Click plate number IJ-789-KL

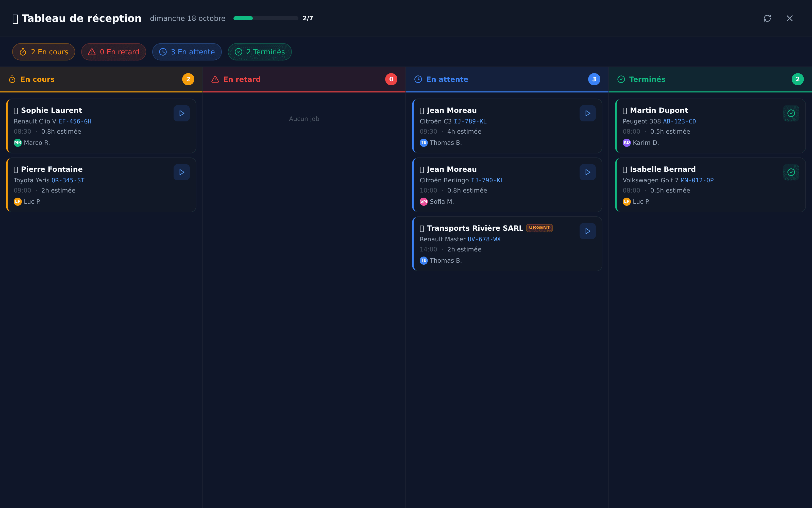[470, 121]
